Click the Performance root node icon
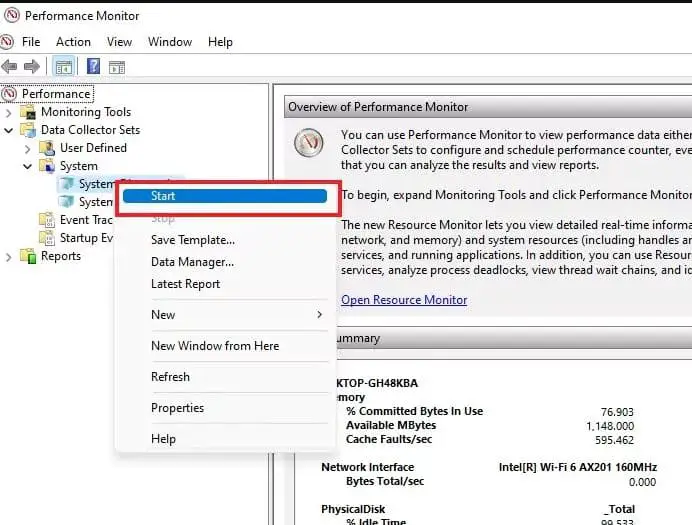Viewport: 692px width, 525px height. pyautogui.click(x=9, y=94)
